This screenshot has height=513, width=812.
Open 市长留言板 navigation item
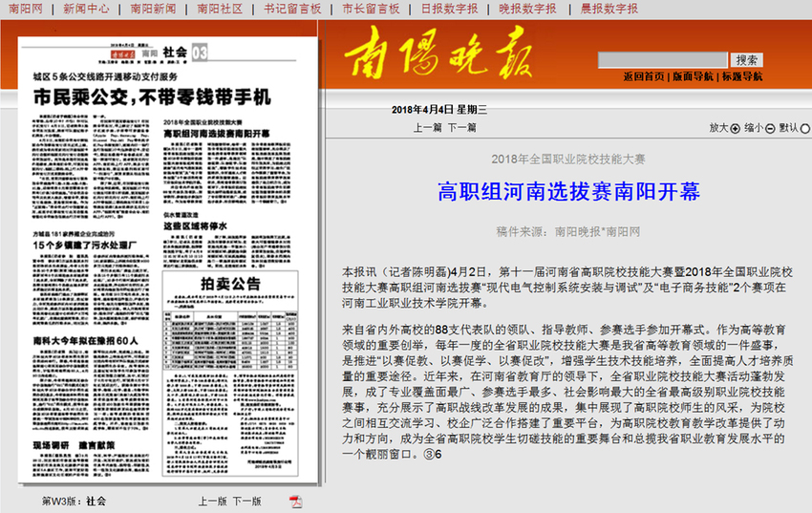click(371, 9)
